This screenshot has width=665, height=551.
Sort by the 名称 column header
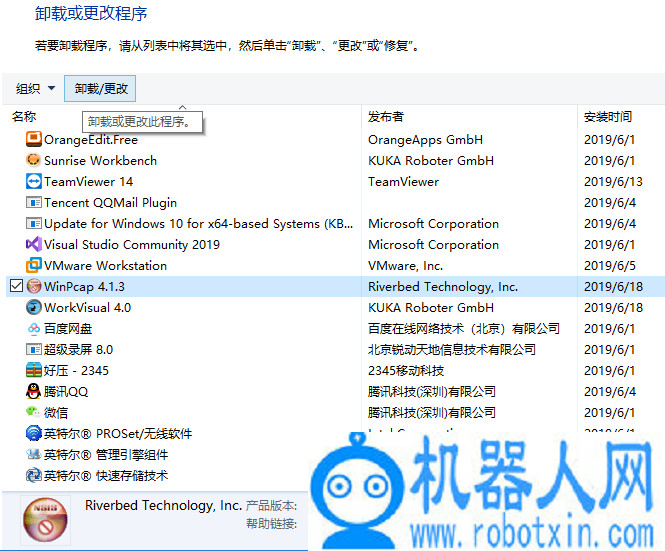(24, 117)
